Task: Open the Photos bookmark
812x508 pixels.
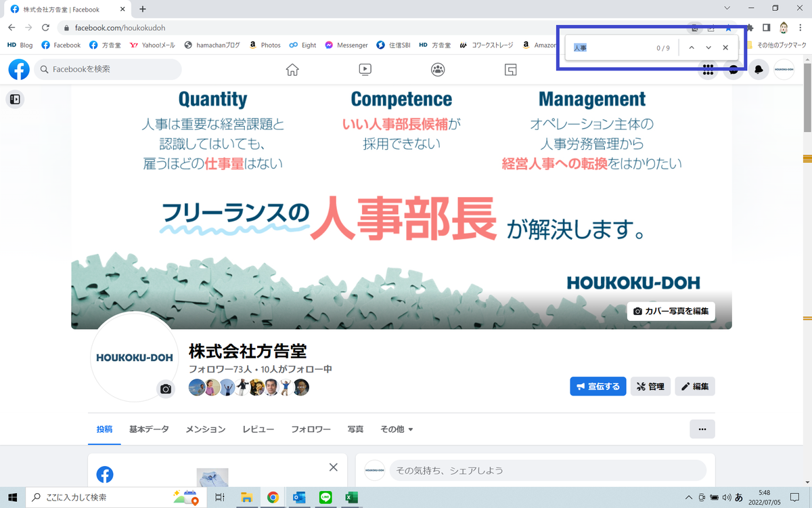Action: tap(265, 45)
